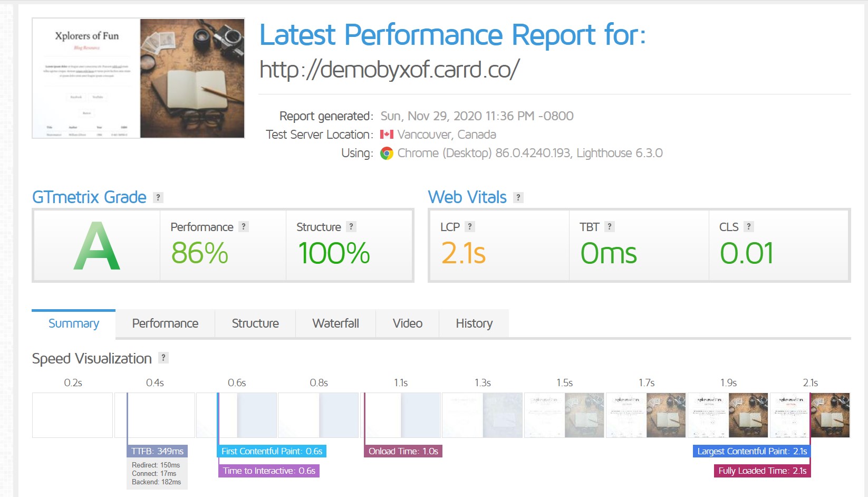Click the help icon beside GTmetrix Grade

tap(158, 197)
